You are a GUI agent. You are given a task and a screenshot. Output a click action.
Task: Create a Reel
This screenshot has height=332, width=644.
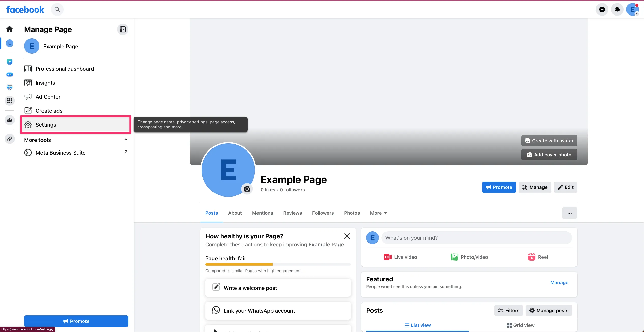[x=538, y=257]
